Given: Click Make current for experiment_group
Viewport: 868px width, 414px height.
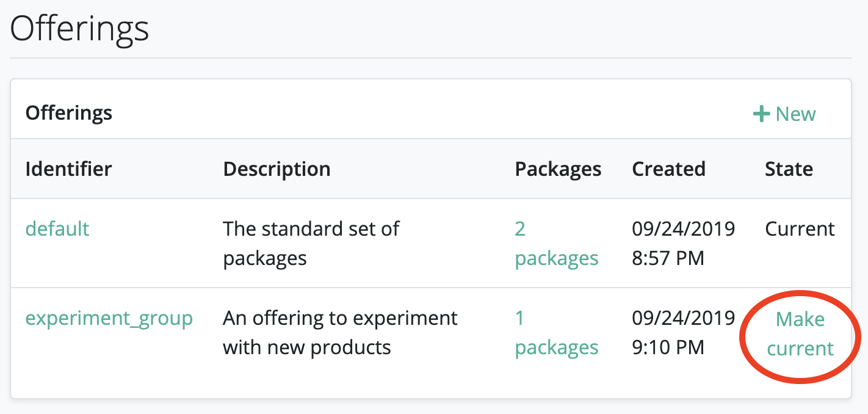Looking at the screenshot, I should click(800, 334).
